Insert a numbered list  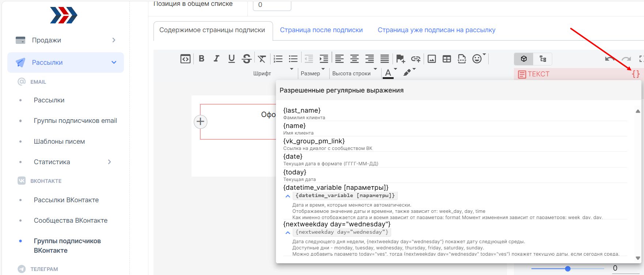tap(278, 59)
